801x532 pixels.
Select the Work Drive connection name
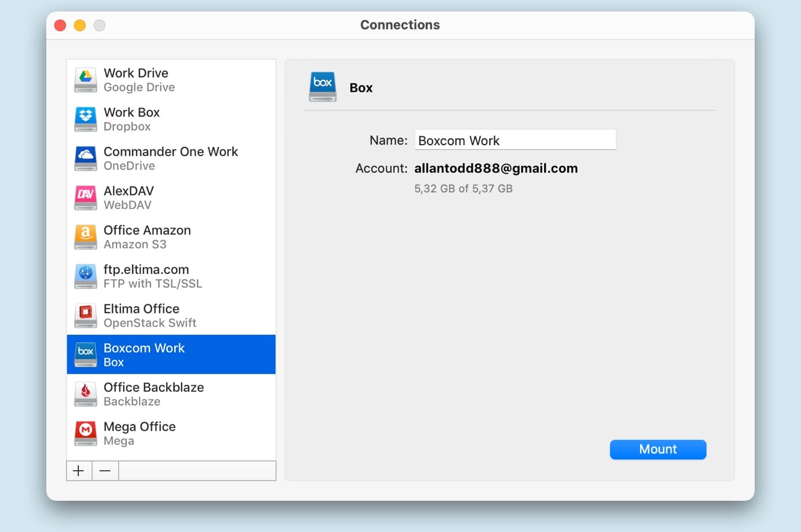(136, 73)
